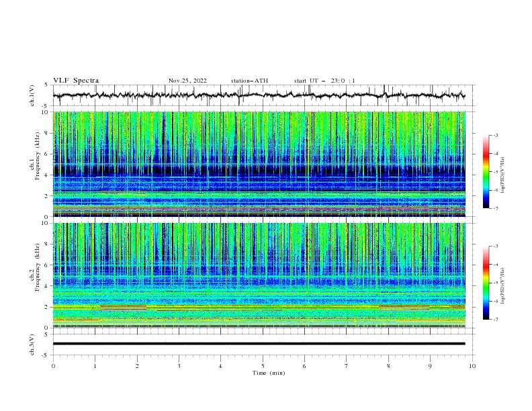This screenshot has width=532, height=411.
Task: Click the 'ch.1(V)' waveform axis label
Action: pos(32,95)
